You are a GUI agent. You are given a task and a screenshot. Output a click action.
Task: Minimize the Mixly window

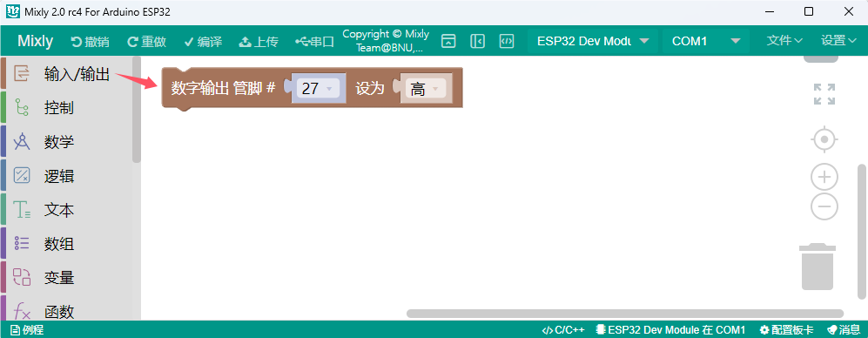pyautogui.click(x=770, y=11)
